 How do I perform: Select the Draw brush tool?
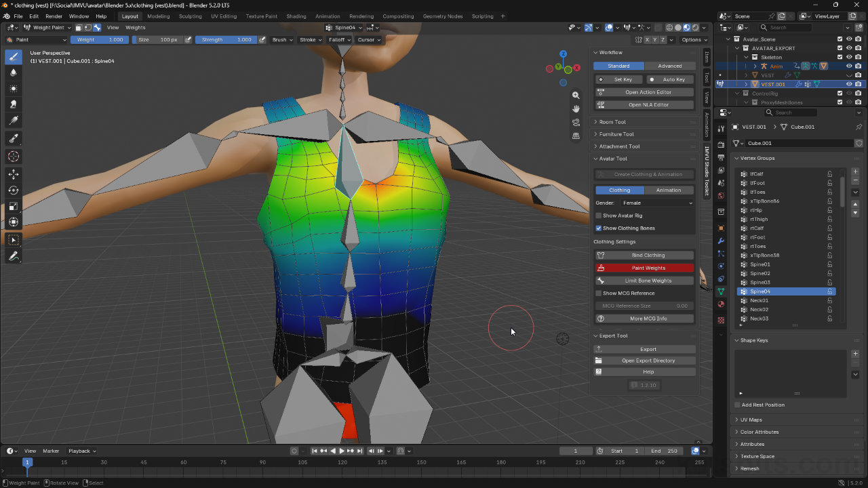[x=14, y=56]
